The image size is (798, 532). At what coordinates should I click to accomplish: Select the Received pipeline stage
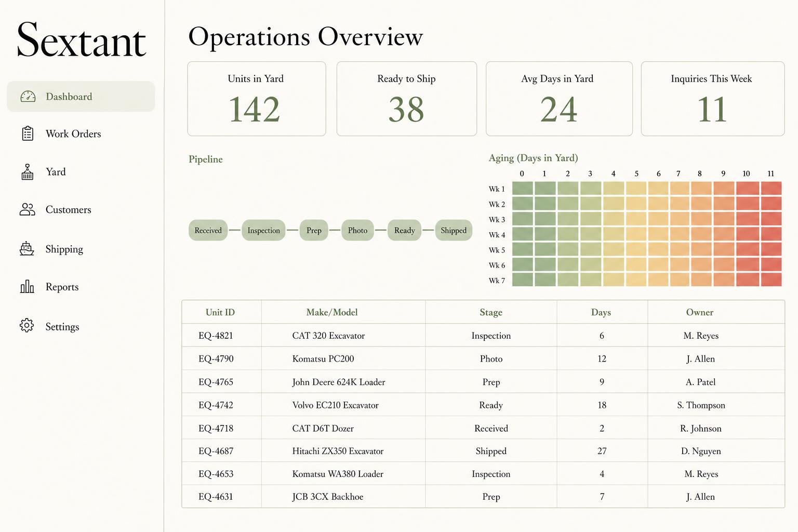(208, 230)
